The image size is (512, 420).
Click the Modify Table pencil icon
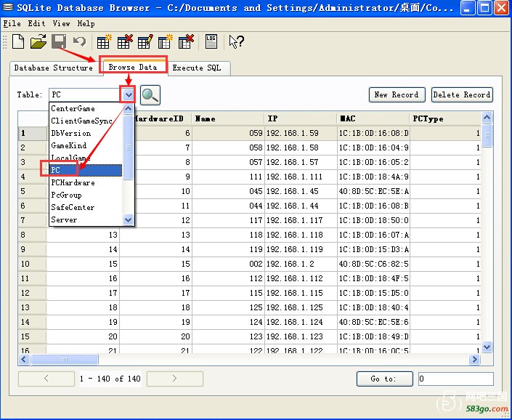145,41
